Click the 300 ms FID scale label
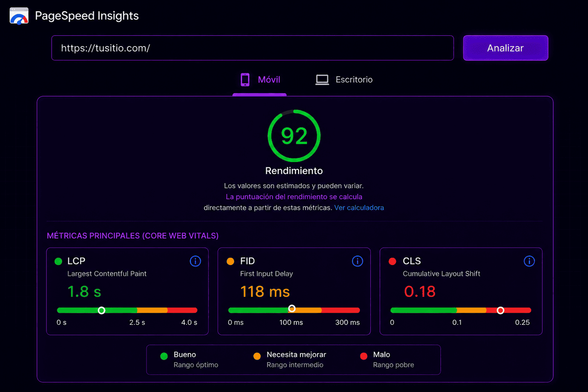The height and width of the screenshot is (392, 588). tap(347, 323)
